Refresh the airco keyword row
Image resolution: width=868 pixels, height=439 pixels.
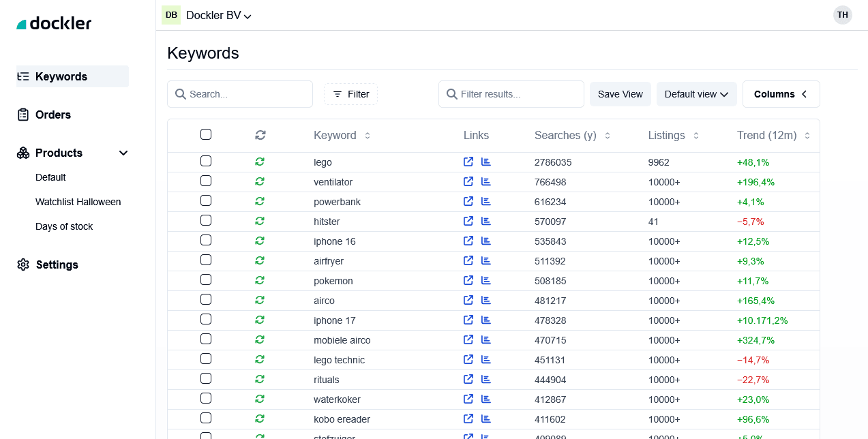260,301
